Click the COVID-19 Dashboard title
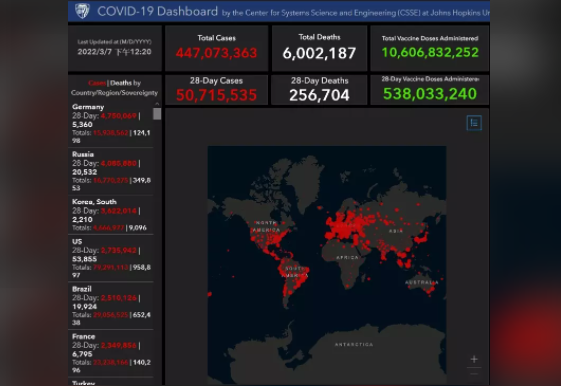561x386 pixels. [157, 11]
